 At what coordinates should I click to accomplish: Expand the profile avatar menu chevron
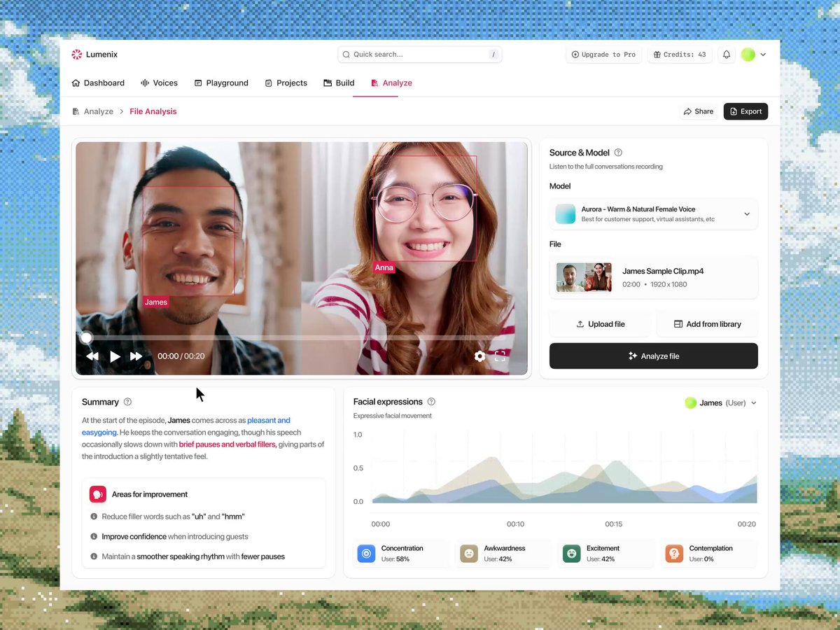tap(763, 55)
